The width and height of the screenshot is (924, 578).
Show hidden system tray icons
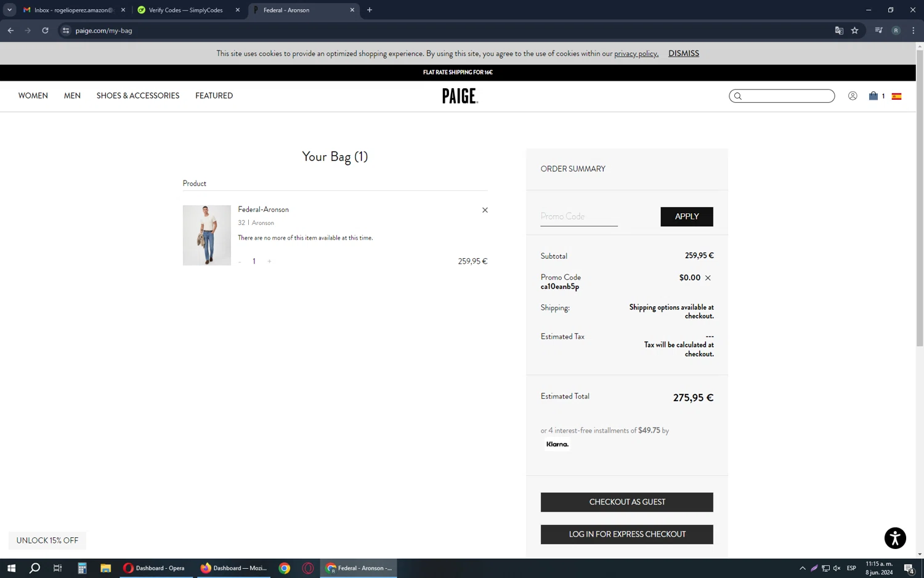click(x=802, y=568)
